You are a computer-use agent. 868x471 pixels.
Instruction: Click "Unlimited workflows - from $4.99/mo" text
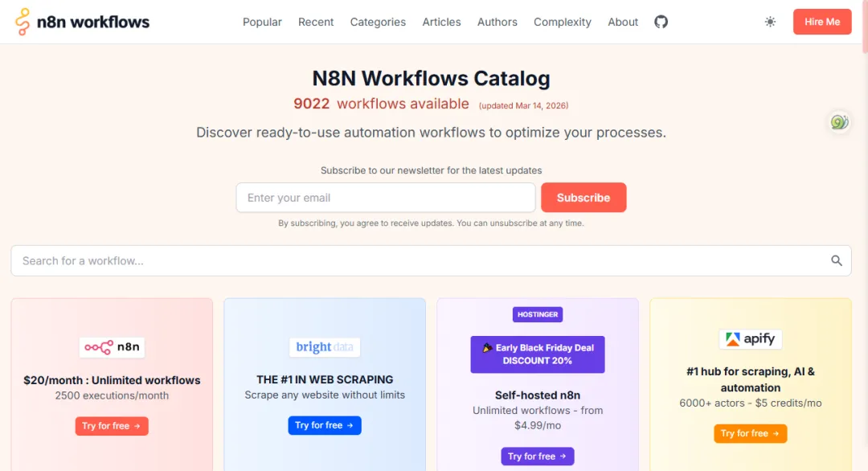pyautogui.click(x=538, y=418)
